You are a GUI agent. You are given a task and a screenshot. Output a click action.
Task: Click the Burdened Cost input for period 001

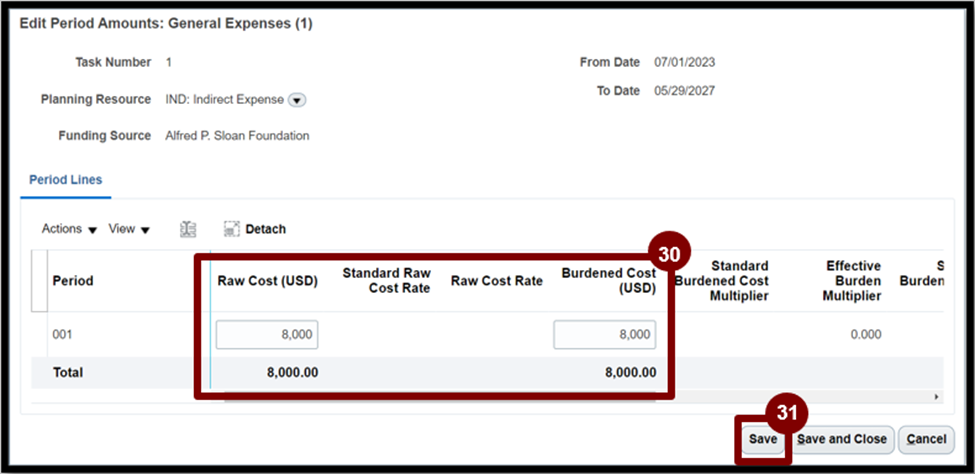tap(604, 335)
